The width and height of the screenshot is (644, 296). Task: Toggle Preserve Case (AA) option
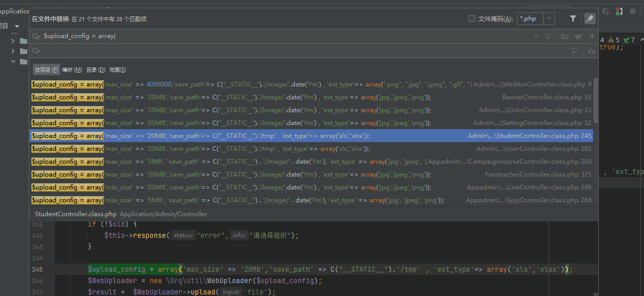(592, 51)
